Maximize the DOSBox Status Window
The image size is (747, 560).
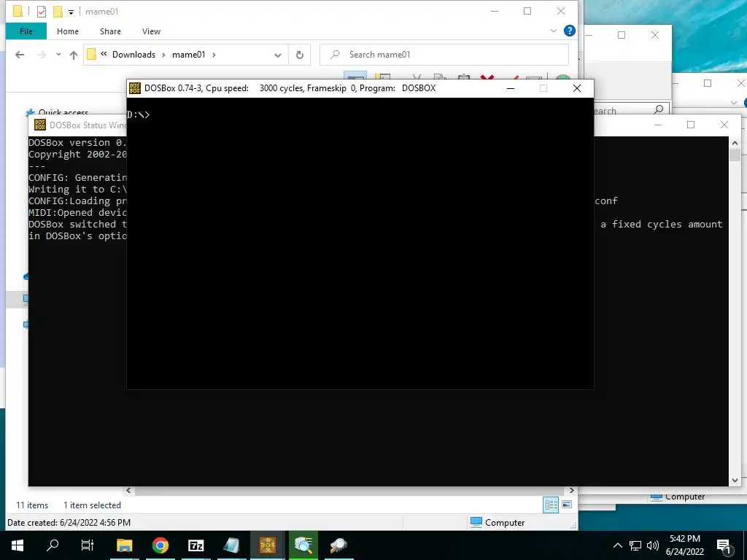(x=691, y=125)
